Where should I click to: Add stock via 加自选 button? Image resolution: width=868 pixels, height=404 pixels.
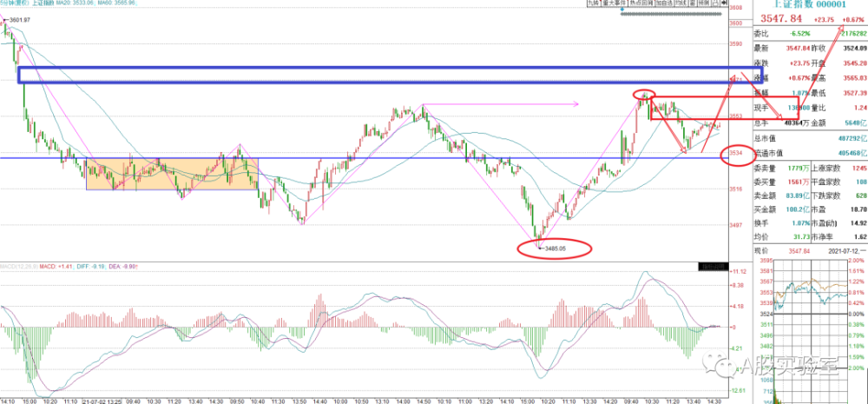coord(665,3)
